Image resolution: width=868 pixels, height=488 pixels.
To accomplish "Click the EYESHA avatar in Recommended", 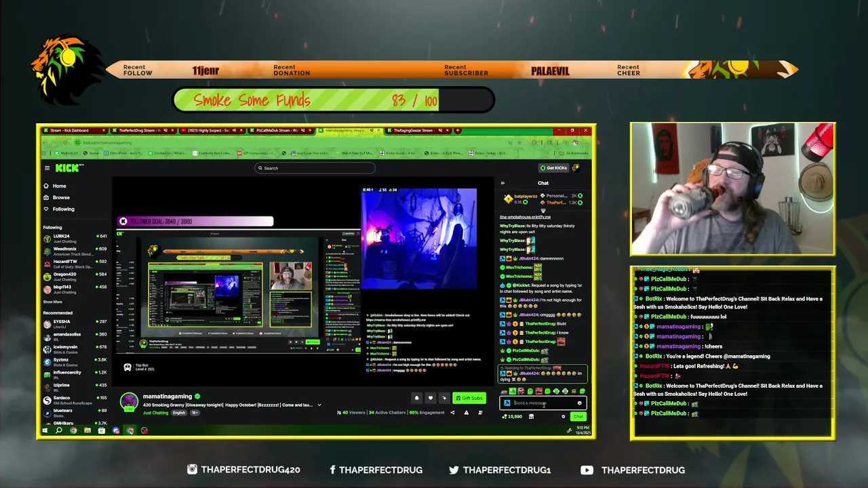I will click(x=47, y=323).
